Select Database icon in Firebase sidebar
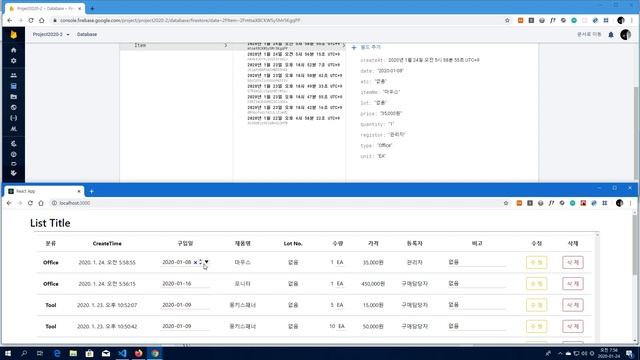The image size is (640, 360). pyautogui.click(x=13, y=86)
